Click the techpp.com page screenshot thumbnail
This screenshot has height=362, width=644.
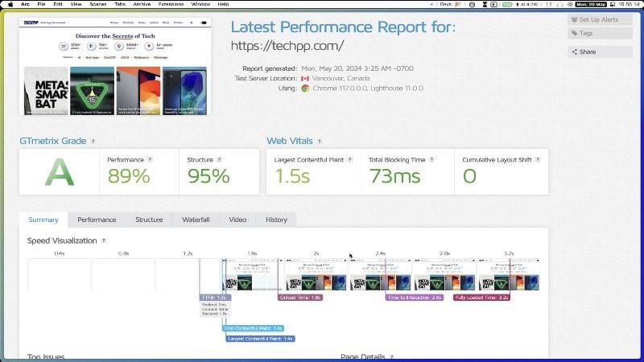[115, 67]
